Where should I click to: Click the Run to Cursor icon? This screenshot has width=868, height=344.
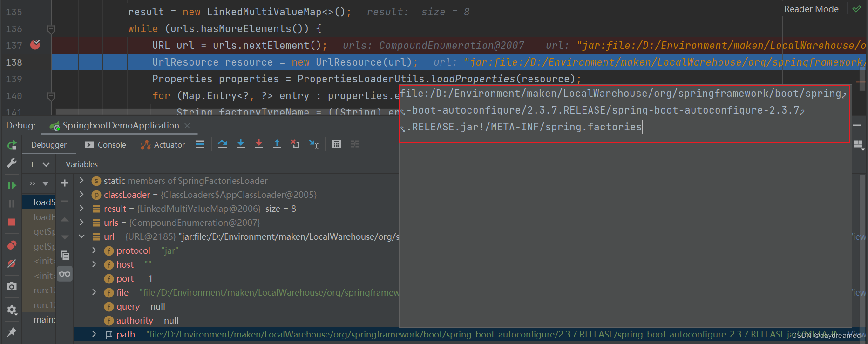pyautogui.click(x=314, y=144)
